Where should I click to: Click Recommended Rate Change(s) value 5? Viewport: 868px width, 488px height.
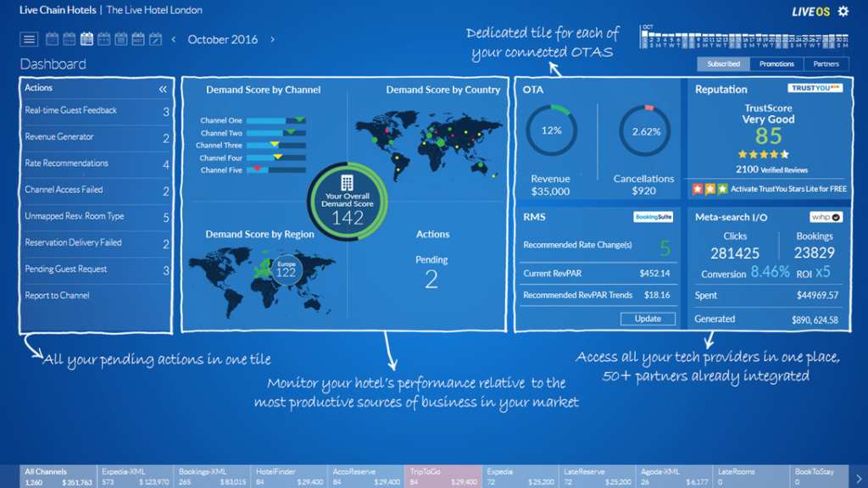[x=665, y=248]
